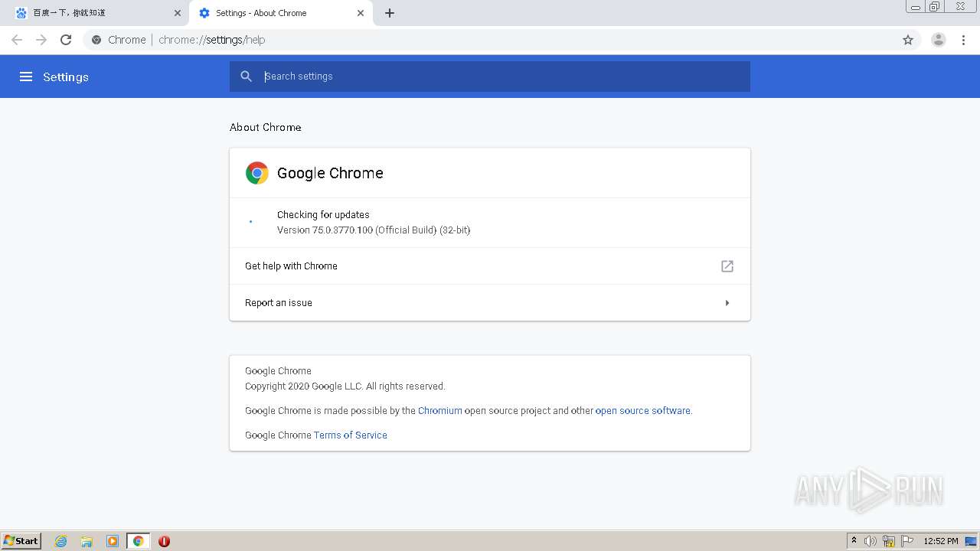Show hidden system tray icons
This screenshot has height=551, width=980.
pyautogui.click(x=854, y=541)
